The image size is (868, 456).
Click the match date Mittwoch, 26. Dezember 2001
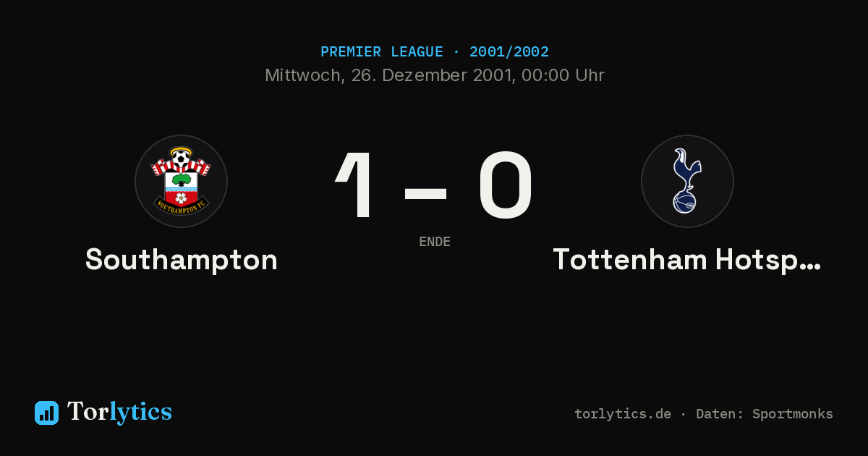pyautogui.click(x=390, y=75)
